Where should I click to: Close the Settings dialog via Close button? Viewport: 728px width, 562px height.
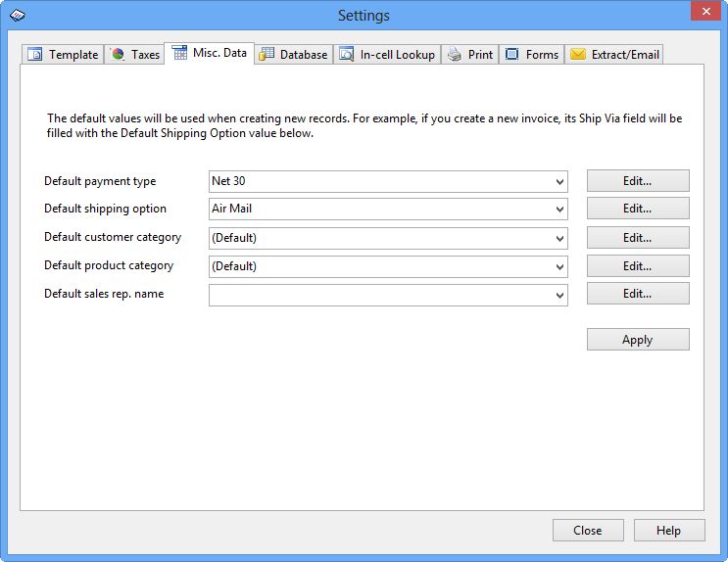coord(588,530)
